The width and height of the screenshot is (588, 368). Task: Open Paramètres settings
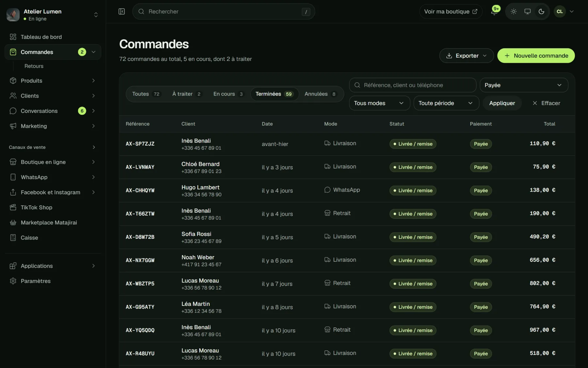(53, 281)
